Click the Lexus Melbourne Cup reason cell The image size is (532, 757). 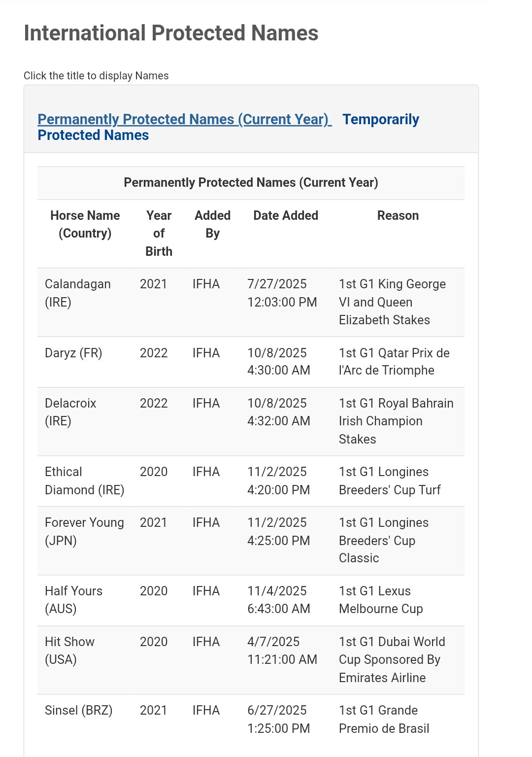pos(381,600)
